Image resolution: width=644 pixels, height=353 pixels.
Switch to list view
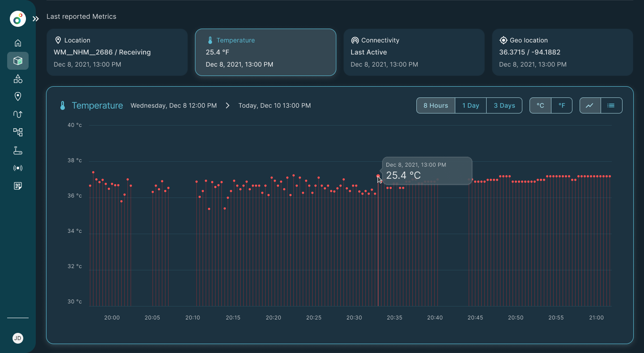611,105
